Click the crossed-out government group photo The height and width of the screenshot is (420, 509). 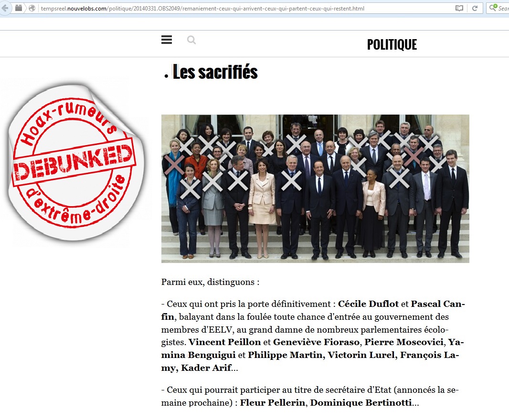[315, 189]
